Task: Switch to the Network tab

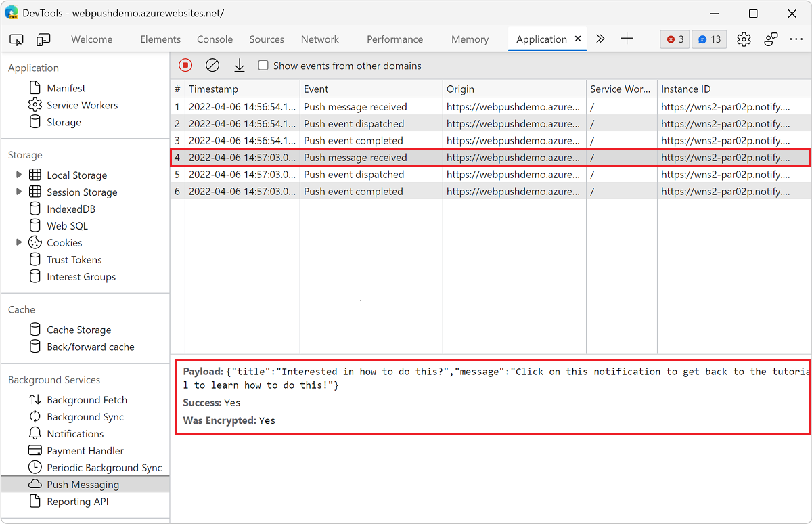Action: [319, 39]
